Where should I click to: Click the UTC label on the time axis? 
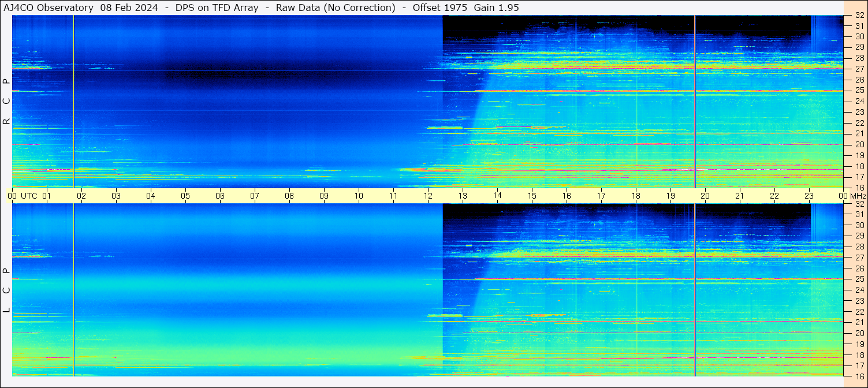click(29, 196)
